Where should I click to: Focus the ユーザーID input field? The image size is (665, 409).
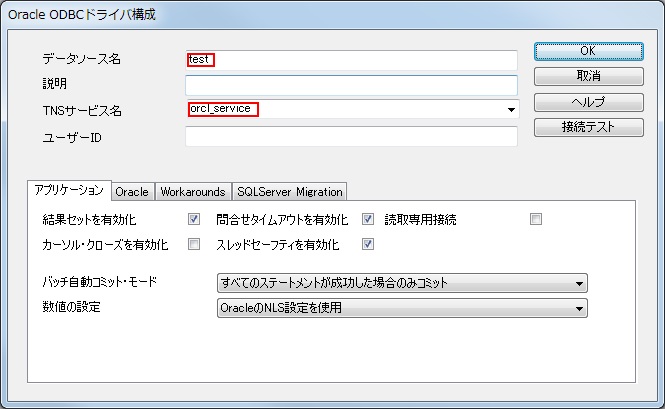point(351,137)
